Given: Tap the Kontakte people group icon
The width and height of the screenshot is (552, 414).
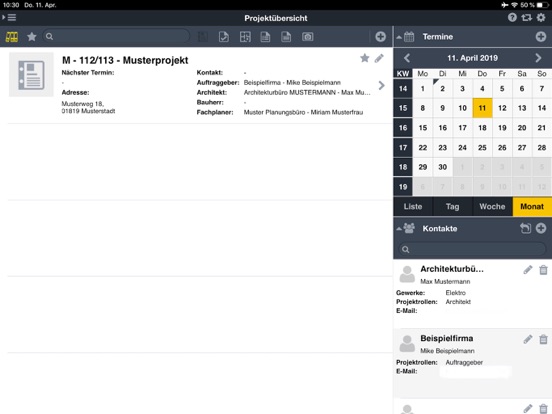Looking at the screenshot, I should pyautogui.click(x=409, y=228).
